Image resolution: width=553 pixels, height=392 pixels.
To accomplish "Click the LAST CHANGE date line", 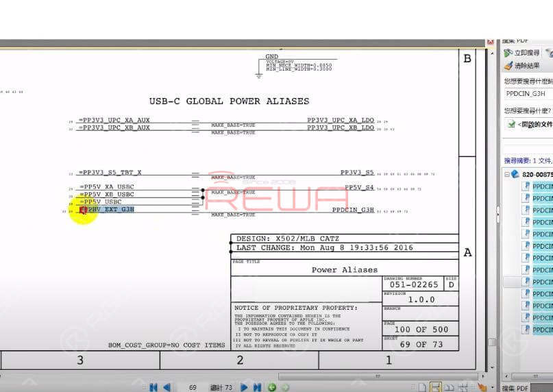I will point(324,247).
